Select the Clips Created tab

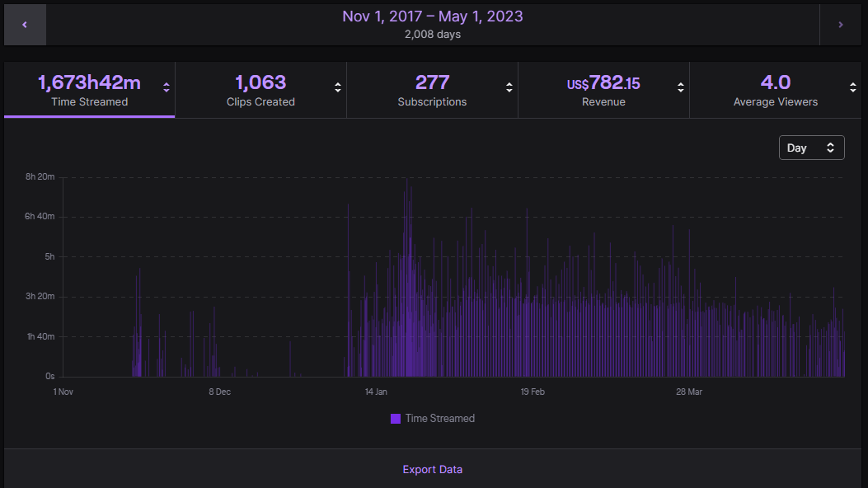coord(260,90)
